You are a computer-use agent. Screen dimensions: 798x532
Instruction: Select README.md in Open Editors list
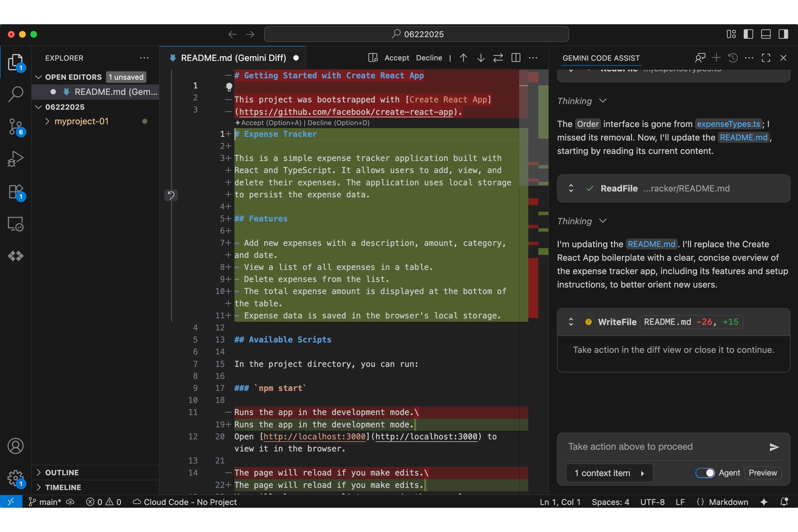coord(95,92)
